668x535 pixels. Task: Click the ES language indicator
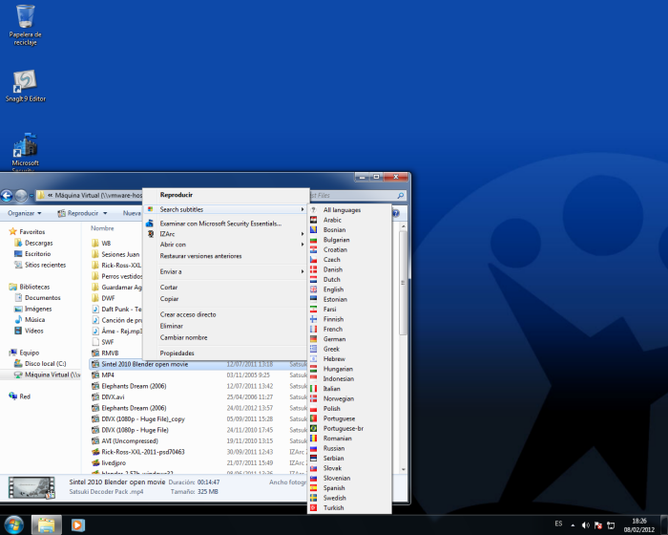tap(559, 523)
